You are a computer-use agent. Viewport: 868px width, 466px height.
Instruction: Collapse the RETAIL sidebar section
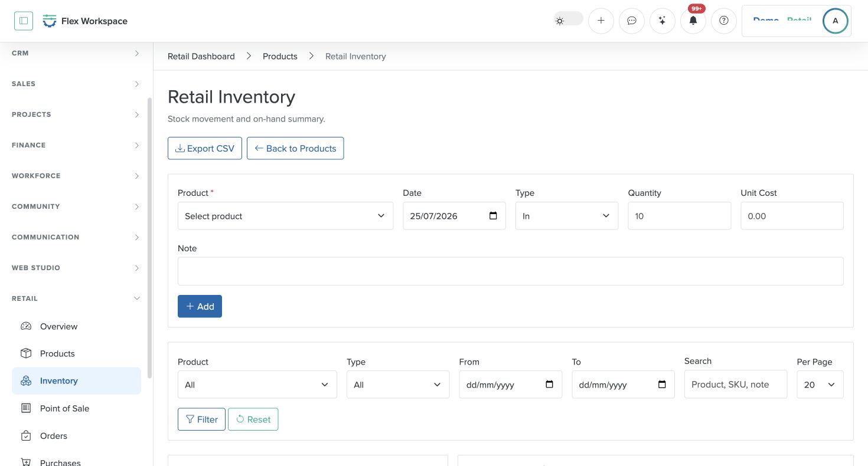tap(76, 298)
